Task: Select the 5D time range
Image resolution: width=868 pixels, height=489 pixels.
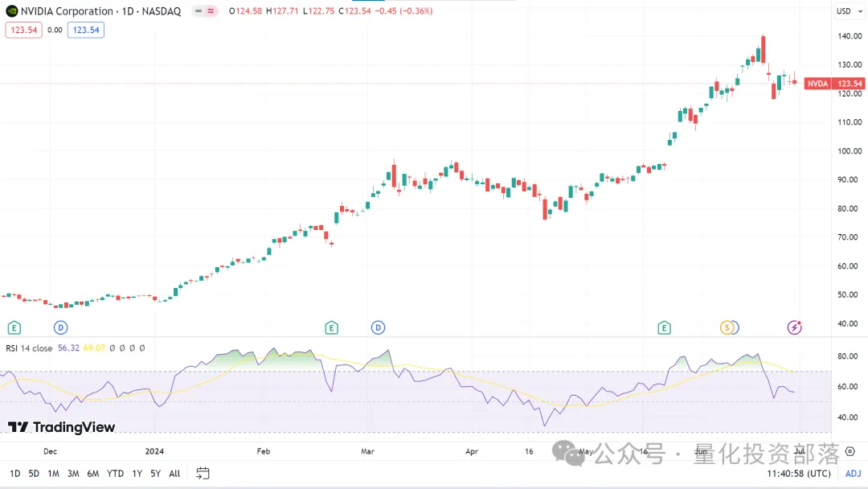Action: (34, 474)
